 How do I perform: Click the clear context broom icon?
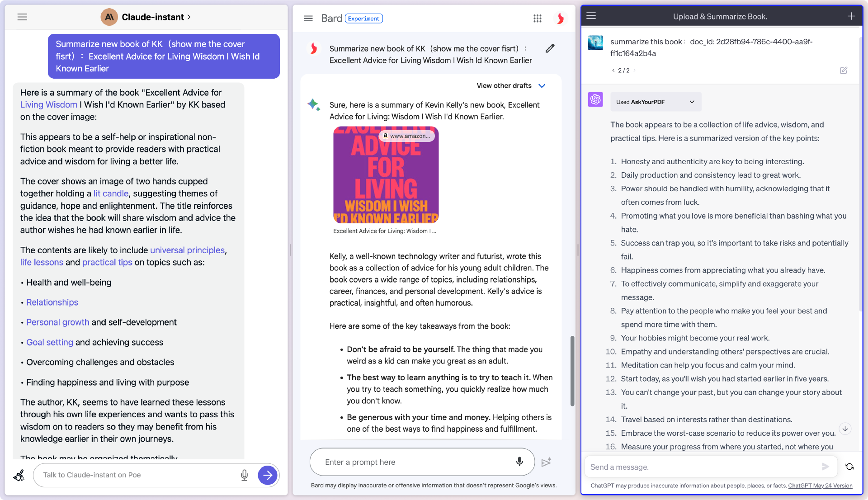coord(19,475)
